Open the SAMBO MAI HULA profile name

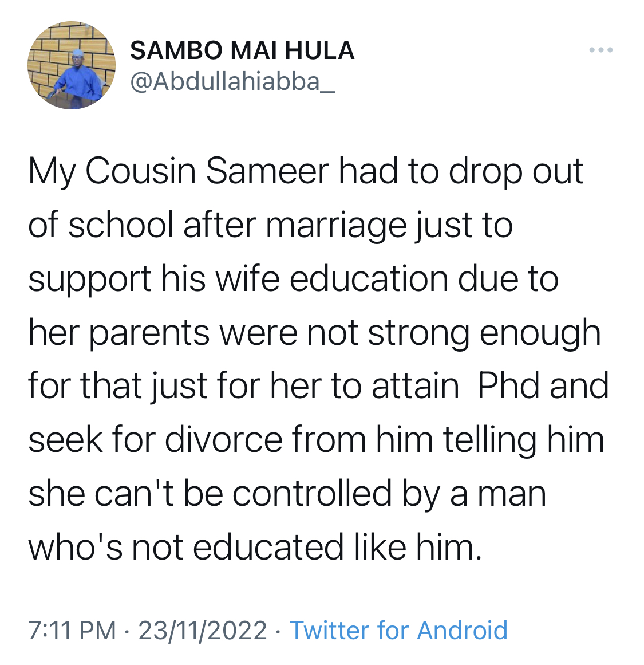click(x=242, y=51)
